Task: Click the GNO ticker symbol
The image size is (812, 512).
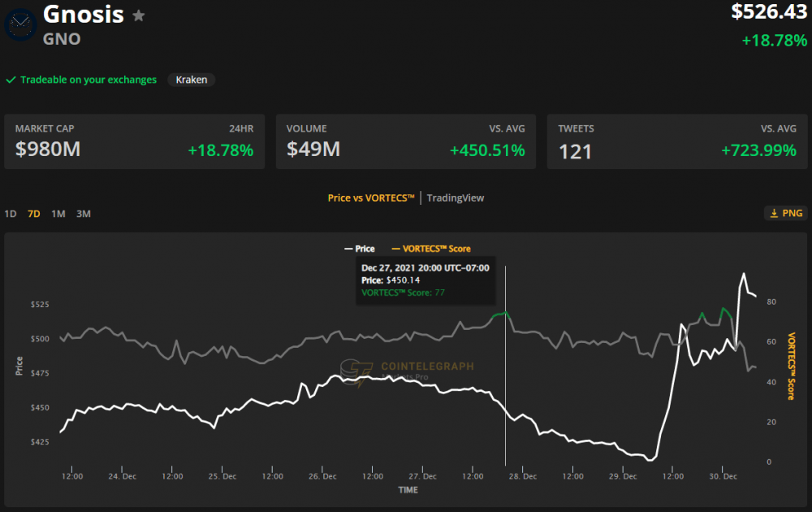Action: point(62,39)
